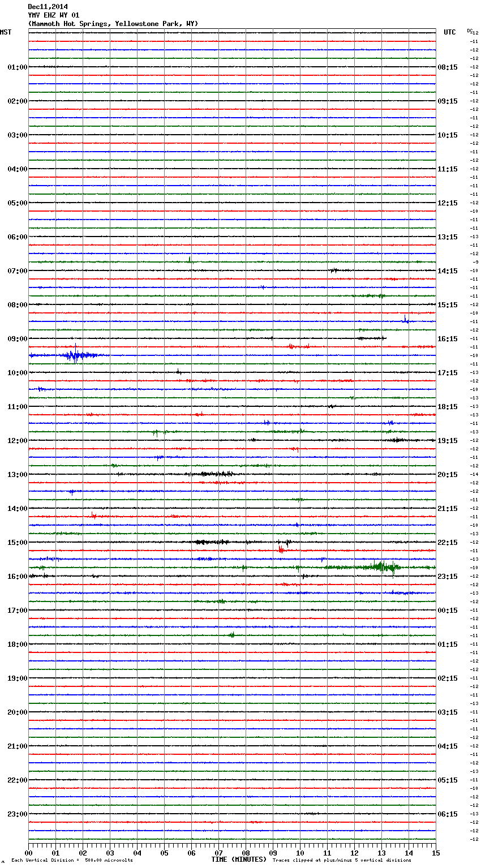
Task: Click the 18:00 MST time label
Action: (18, 644)
